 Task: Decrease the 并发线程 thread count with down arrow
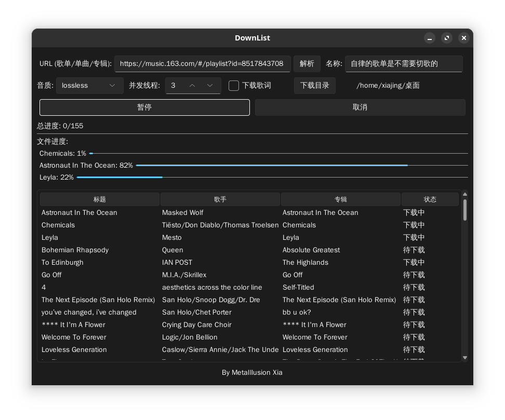(x=210, y=86)
